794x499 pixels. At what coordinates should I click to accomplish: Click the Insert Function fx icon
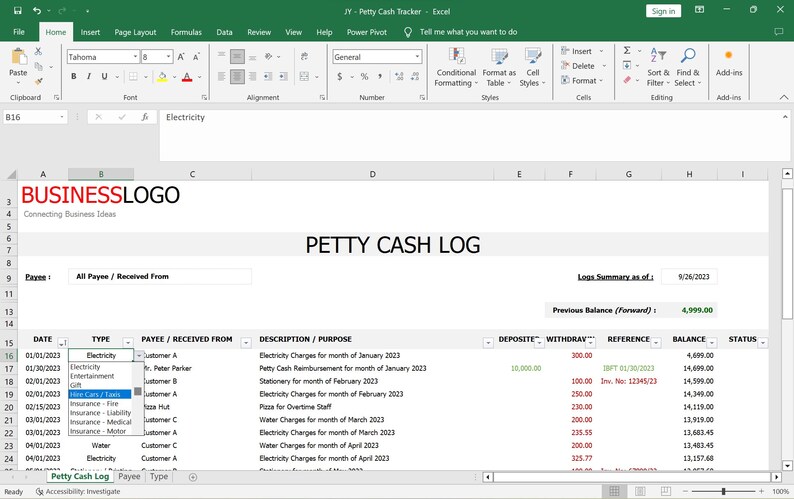145,117
